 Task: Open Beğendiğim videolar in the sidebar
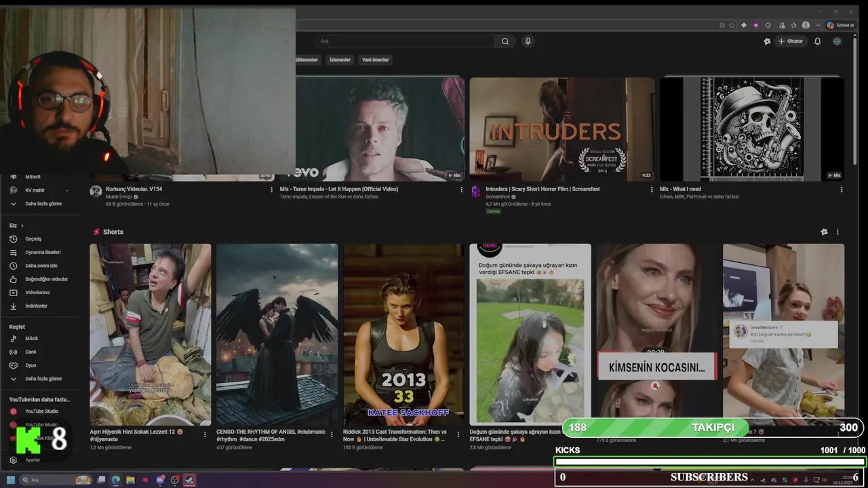click(39, 279)
